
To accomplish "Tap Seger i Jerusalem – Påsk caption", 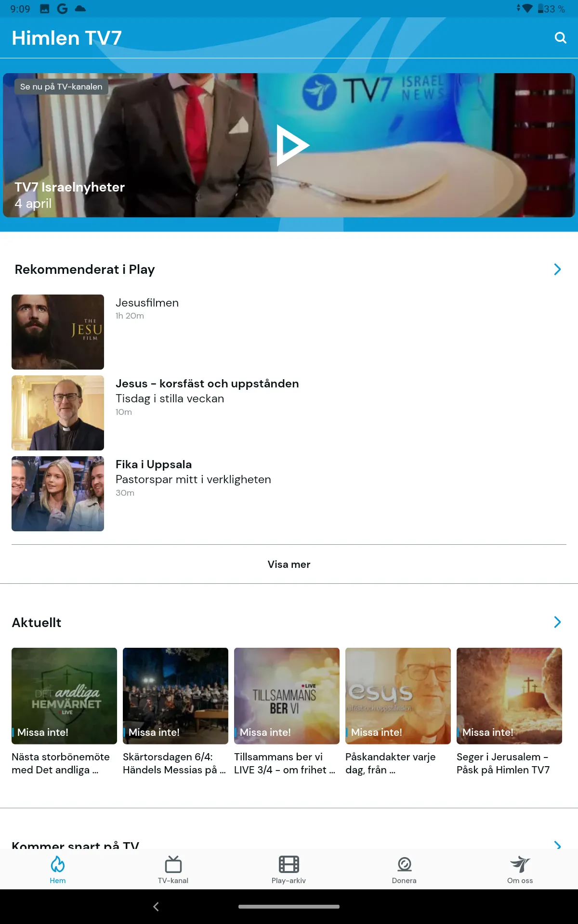I will point(503,763).
